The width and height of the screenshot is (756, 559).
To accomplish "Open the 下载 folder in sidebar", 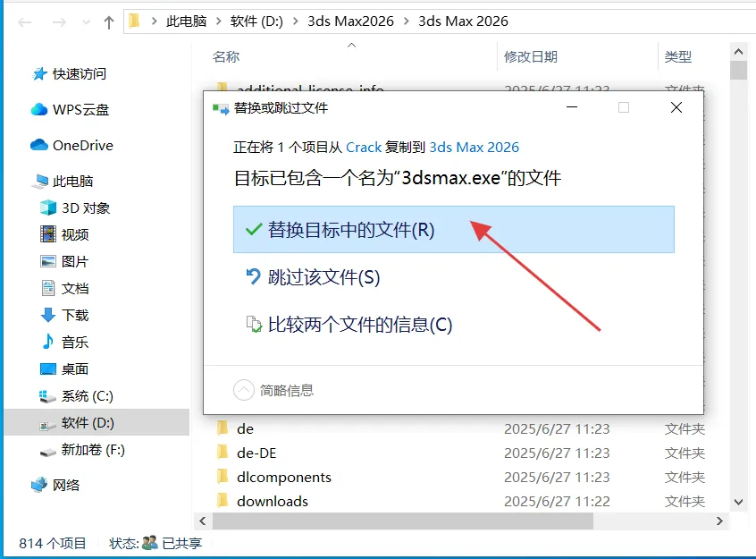I will click(64, 315).
